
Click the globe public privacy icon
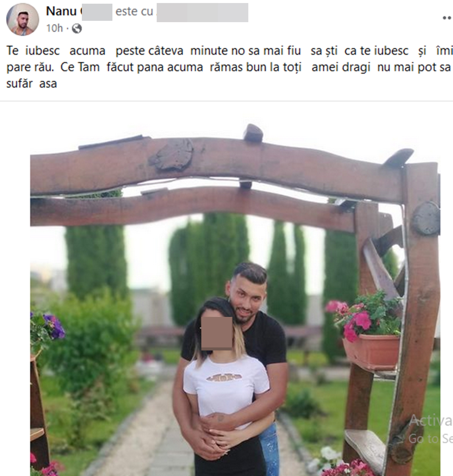77,29
